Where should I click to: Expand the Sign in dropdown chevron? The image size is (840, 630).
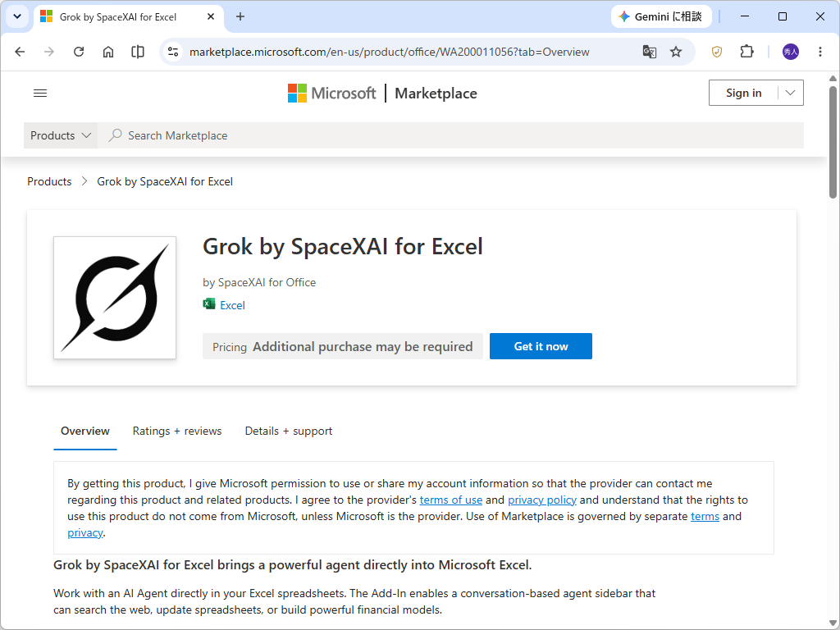tap(790, 93)
